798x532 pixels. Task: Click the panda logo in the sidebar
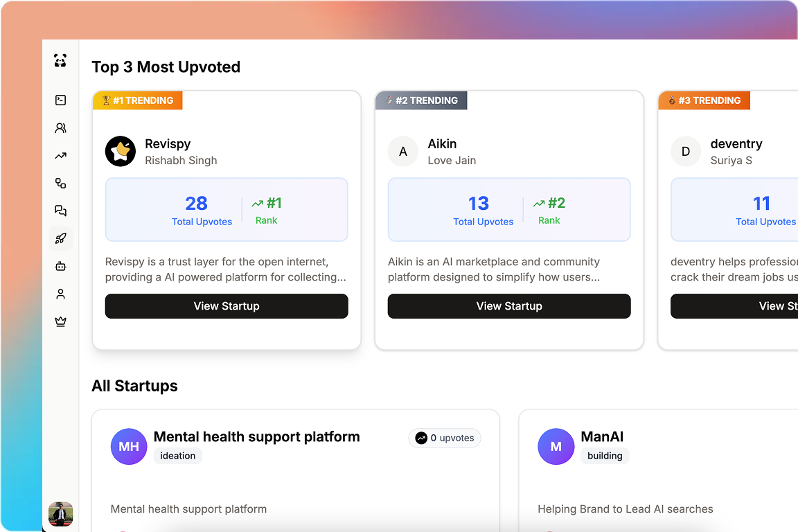pyautogui.click(x=60, y=60)
